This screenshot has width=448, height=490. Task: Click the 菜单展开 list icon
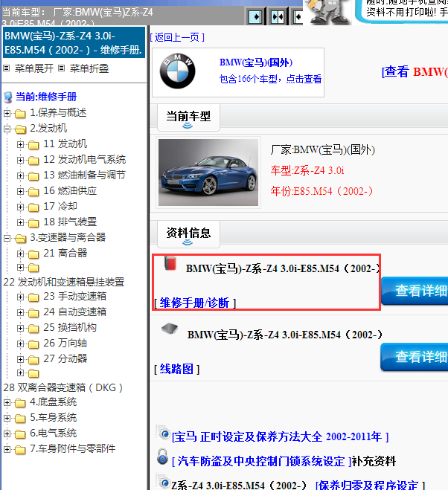tap(6, 68)
